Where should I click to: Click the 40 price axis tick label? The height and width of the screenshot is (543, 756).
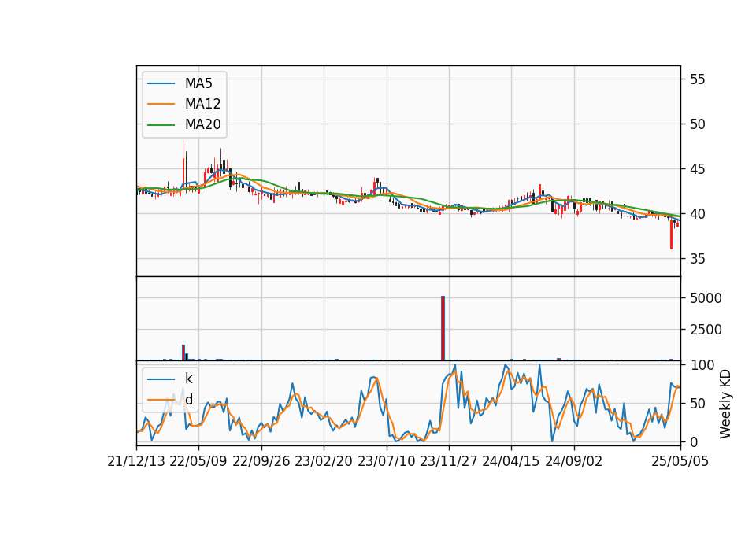pos(697,214)
